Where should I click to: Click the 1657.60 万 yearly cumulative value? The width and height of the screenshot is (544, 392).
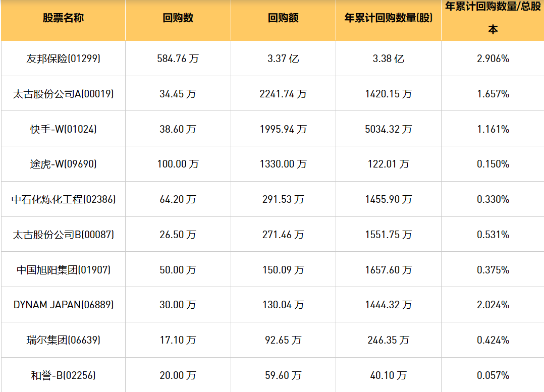coord(388,270)
